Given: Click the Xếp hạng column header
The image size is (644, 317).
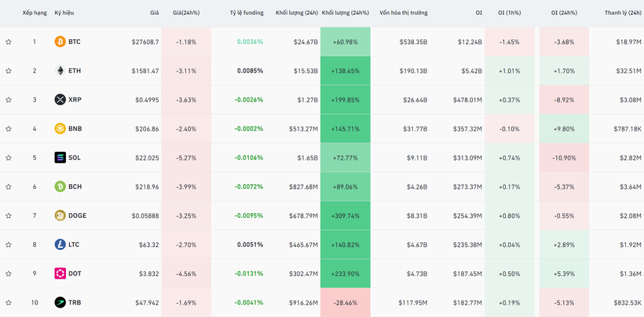Looking at the screenshot, I should click(x=34, y=13).
